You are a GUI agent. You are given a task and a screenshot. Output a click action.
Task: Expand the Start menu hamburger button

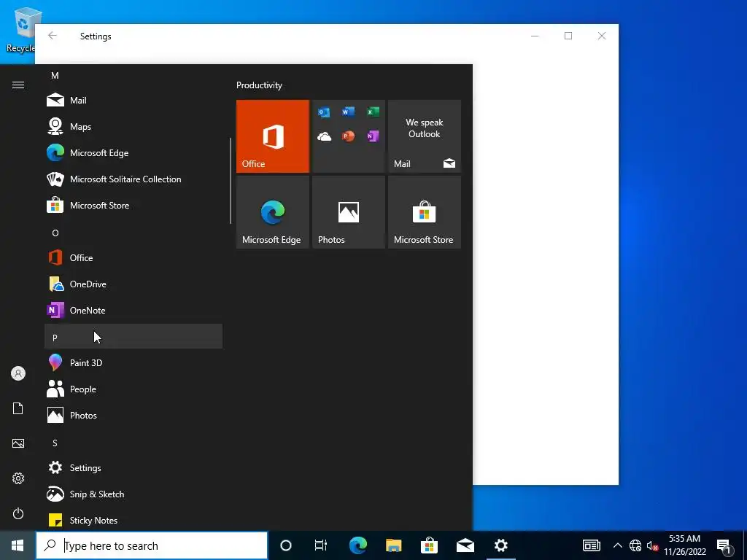point(18,85)
